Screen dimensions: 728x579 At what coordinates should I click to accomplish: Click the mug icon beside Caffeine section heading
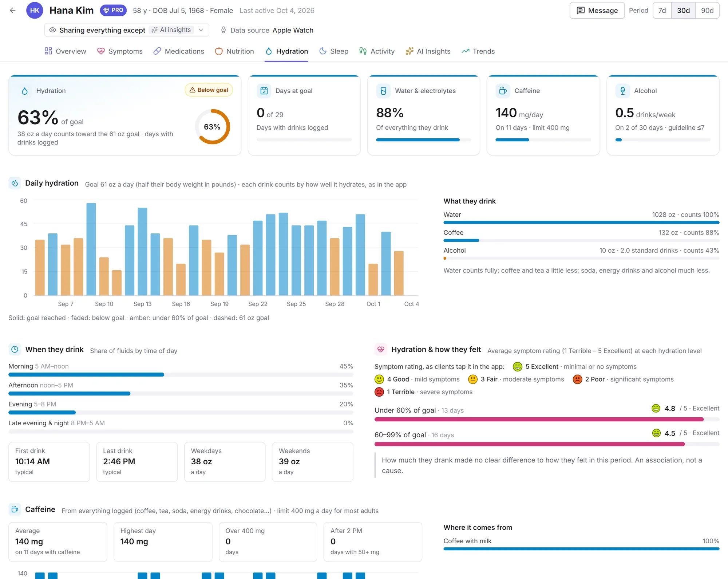pyautogui.click(x=15, y=509)
